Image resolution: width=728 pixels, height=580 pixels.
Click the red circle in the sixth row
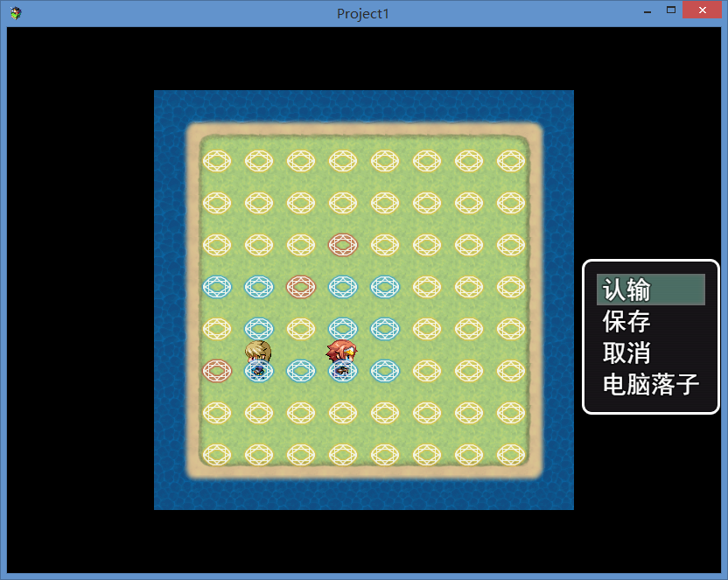217,371
